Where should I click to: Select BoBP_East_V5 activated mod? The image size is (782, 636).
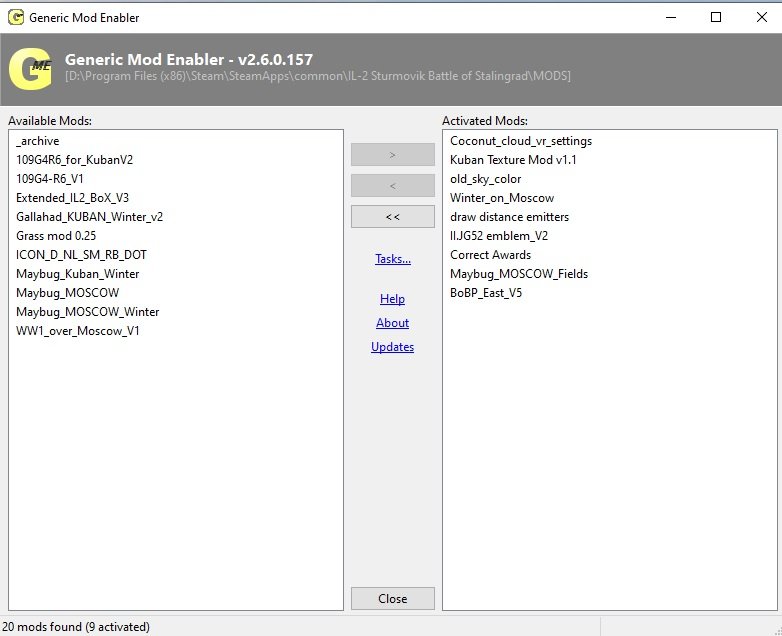pos(486,293)
